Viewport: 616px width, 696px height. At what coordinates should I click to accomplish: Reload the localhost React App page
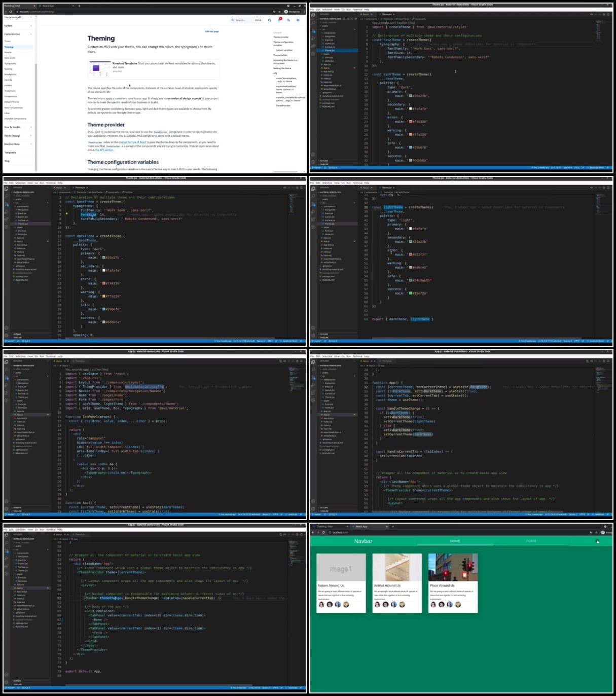[x=323, y=532]
